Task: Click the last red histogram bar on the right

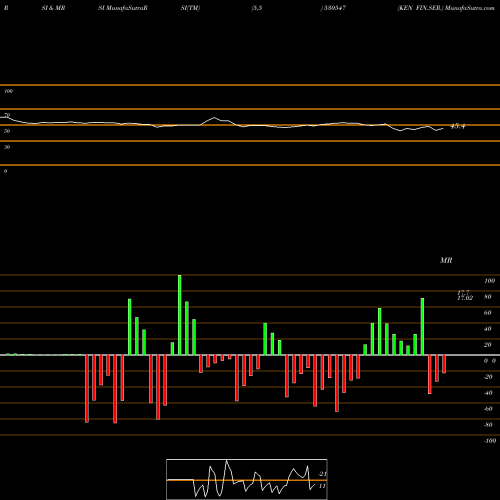Action: pyautogui.click(x=444, y=364)
